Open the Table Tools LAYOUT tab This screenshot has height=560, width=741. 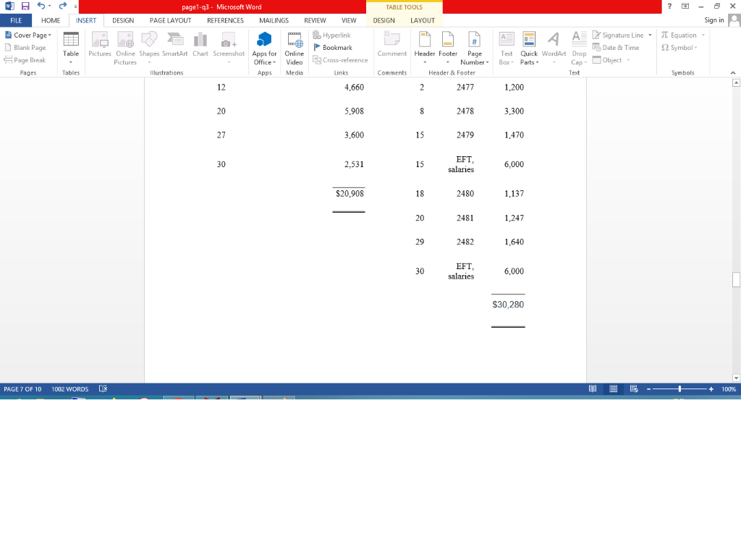tap(423, 20)
